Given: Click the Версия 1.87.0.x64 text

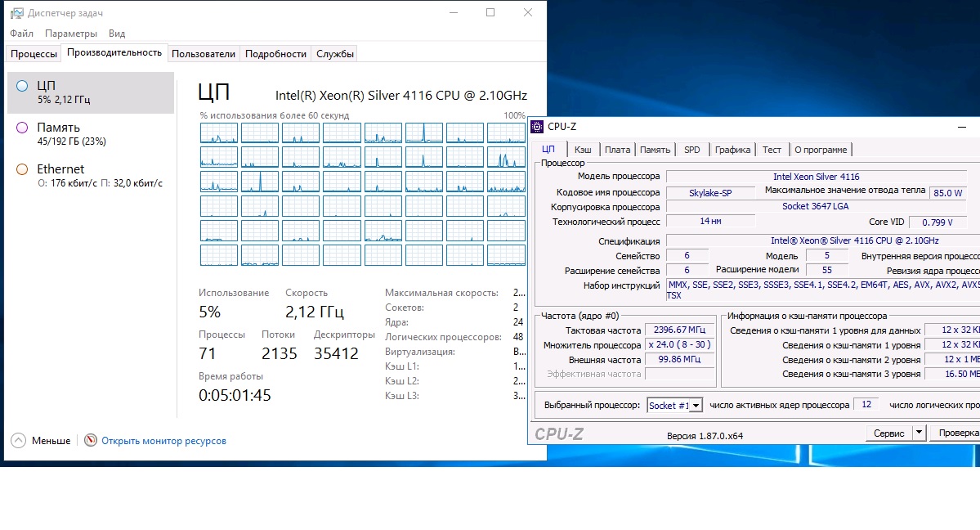Looking at the screenshot, I should point(705,436).
